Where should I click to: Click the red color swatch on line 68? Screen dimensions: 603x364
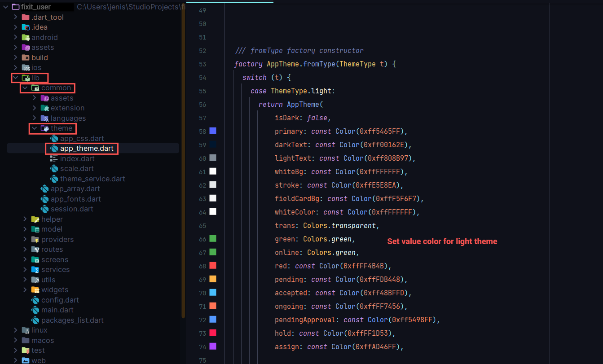pos(213,266)
